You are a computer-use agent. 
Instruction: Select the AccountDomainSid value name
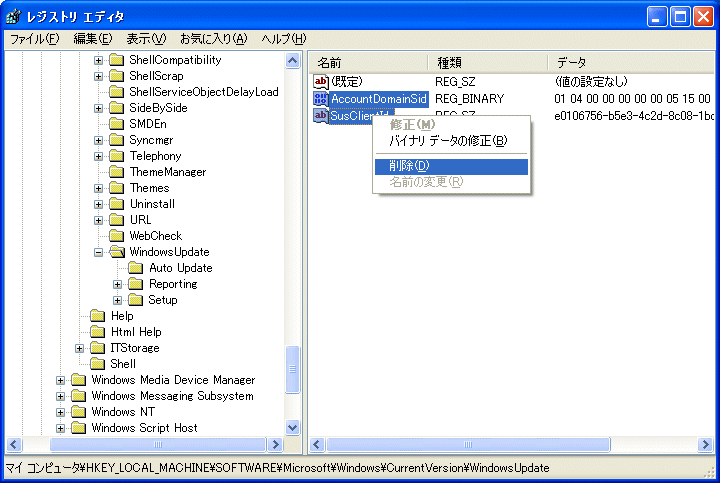(379, 99)
